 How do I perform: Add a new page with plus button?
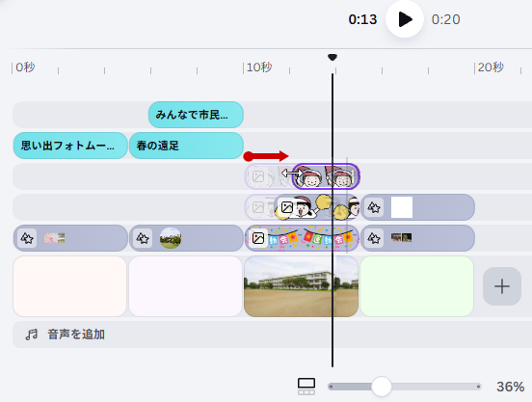pos(502,286)
